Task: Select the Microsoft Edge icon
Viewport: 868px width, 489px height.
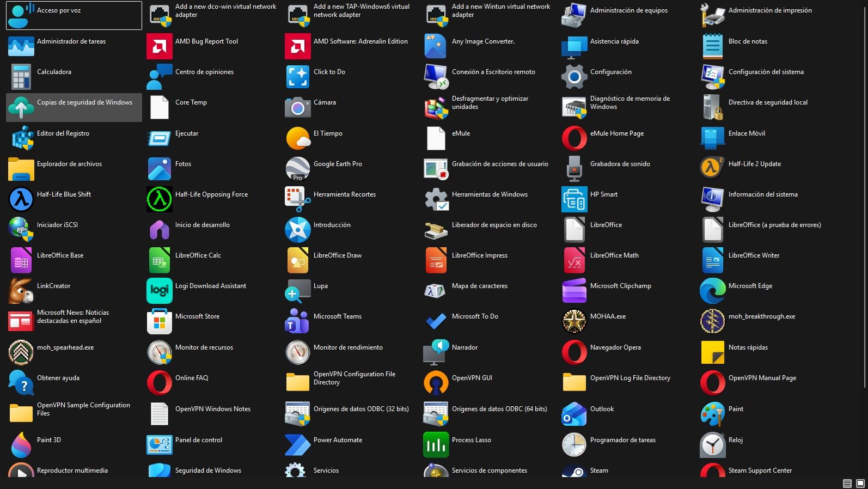Action: (713, 291)
